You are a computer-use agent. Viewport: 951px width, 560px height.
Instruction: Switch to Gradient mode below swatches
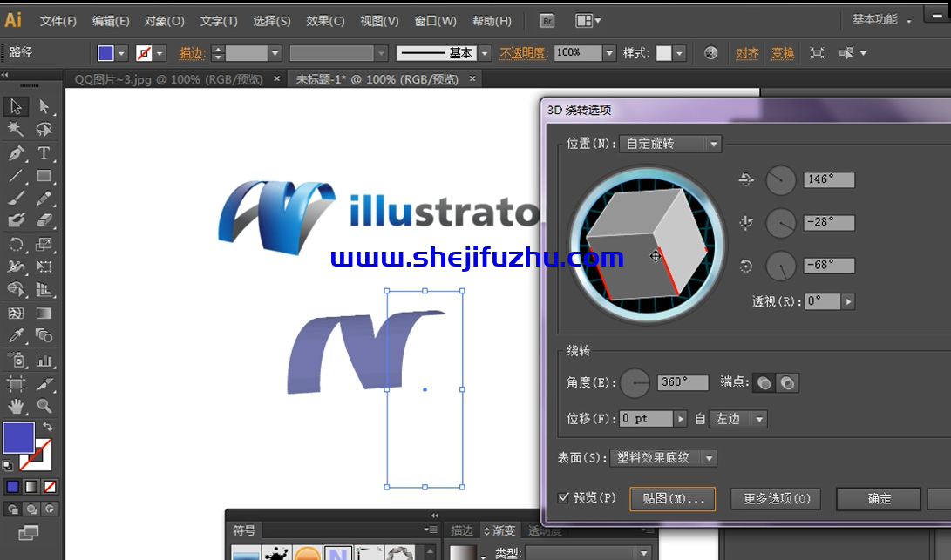(31, 487)
